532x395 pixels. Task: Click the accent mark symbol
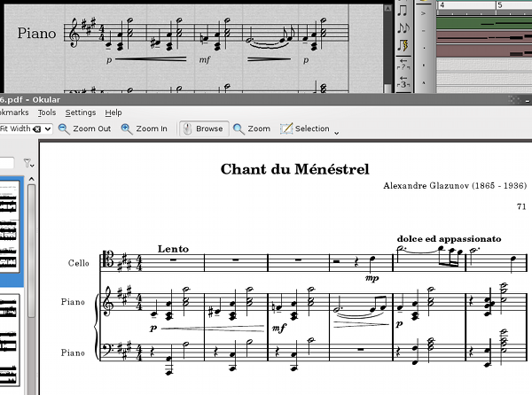(x=423, y=13)
